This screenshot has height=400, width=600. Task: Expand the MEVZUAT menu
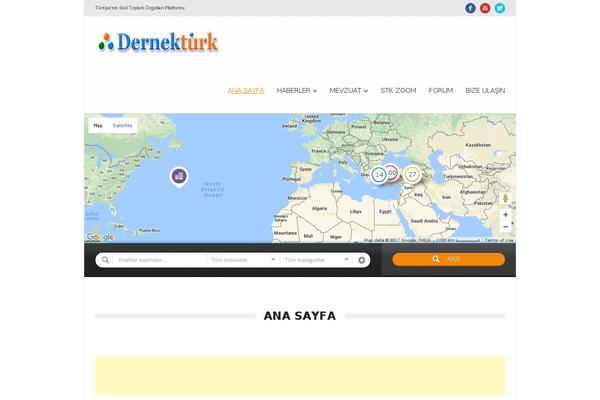(349, 91)
